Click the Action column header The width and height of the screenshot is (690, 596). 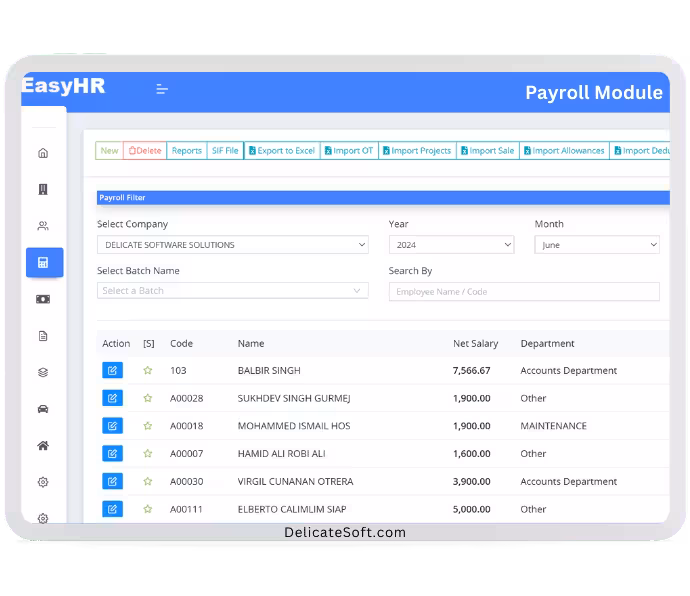pyautogui.click(x=116, y=343)
